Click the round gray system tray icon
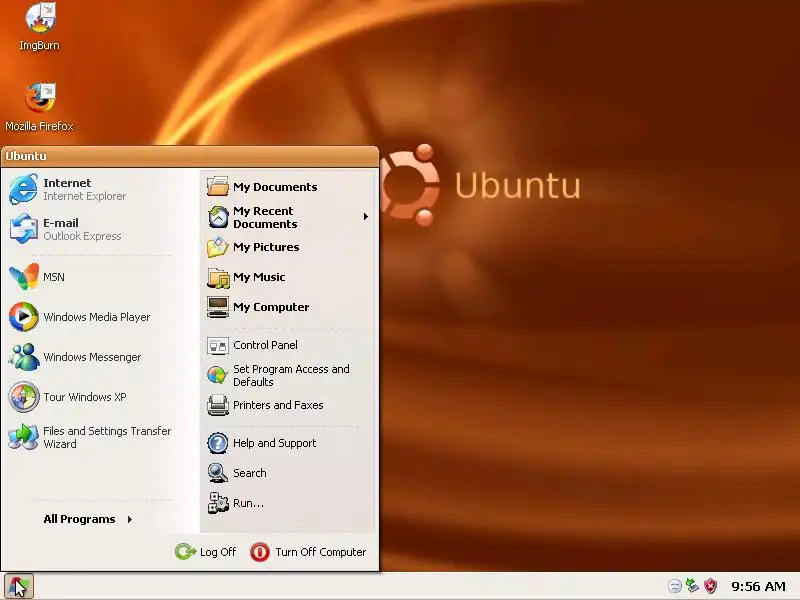This screenshot has width=800, height=600. (x=674, y=586)
